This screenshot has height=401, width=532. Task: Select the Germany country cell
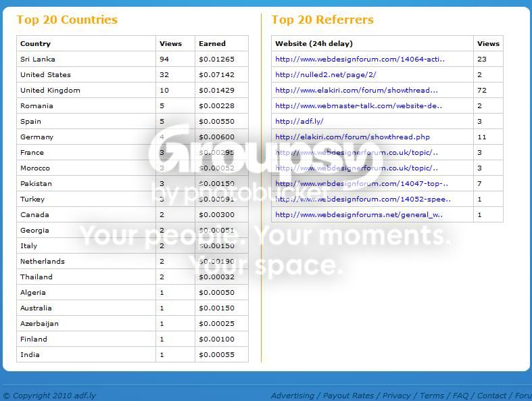pos(86,137)
